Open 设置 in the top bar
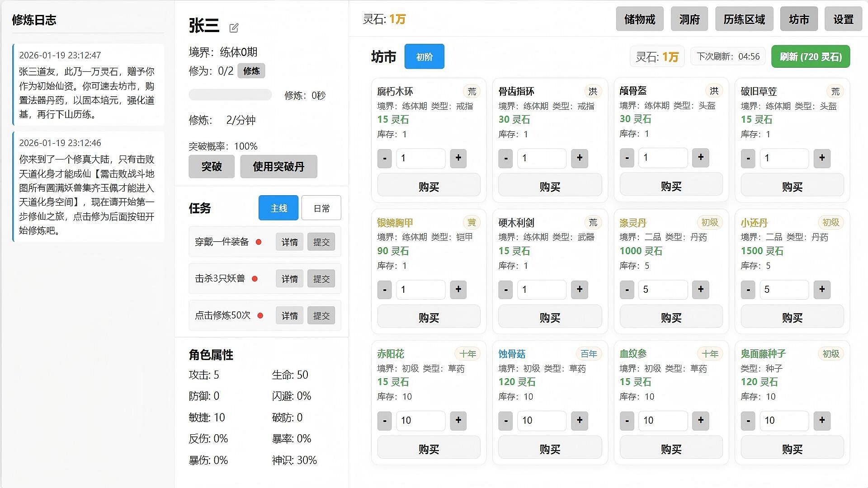 pyautogui.click(x=843, y=19)
